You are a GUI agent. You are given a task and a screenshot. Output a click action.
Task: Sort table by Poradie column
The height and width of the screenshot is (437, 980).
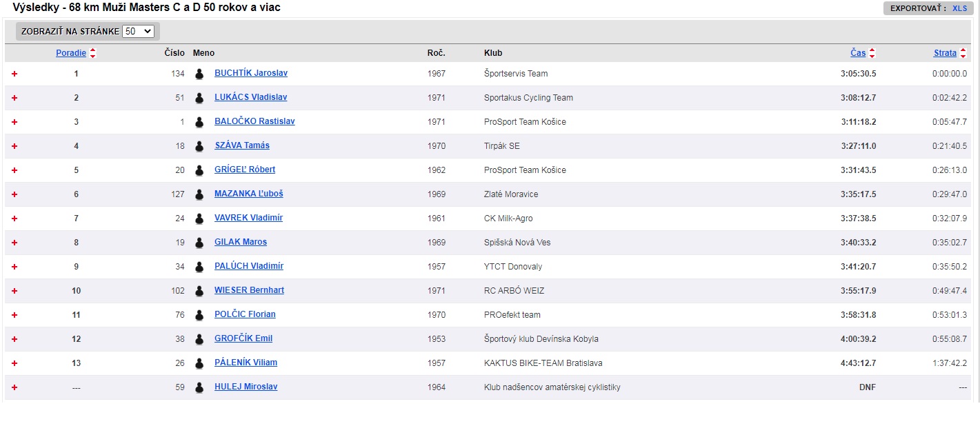[x=71, y=53]
